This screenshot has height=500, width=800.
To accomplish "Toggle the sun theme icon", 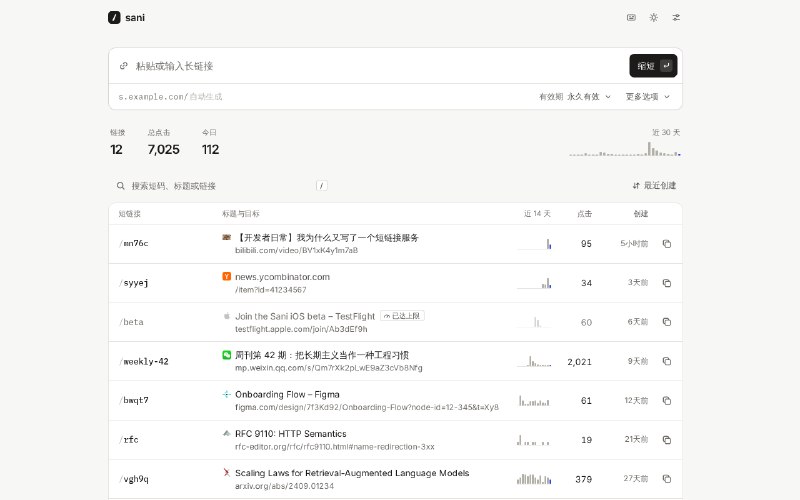I will click(x=654, y=17).
